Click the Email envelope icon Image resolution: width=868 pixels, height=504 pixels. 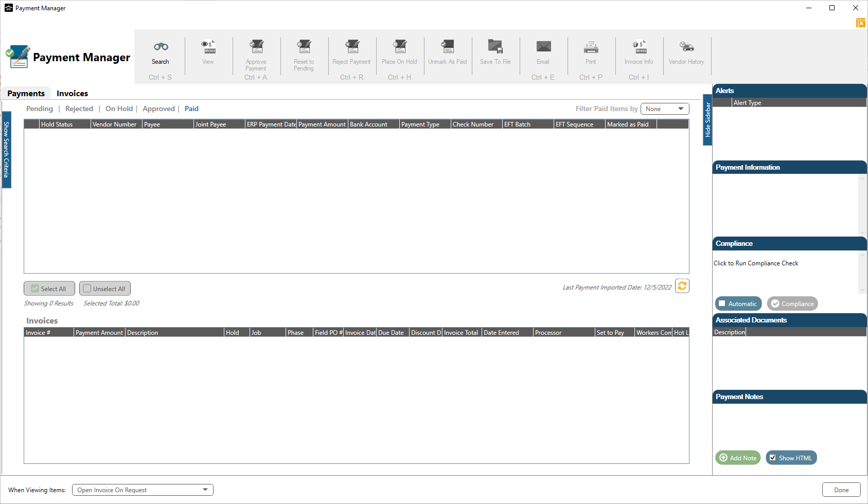click(543, 47)
